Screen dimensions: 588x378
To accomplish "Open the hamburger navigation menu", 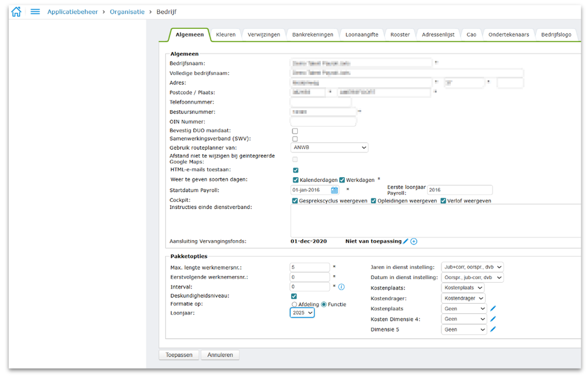I will (x=35, y=12).
